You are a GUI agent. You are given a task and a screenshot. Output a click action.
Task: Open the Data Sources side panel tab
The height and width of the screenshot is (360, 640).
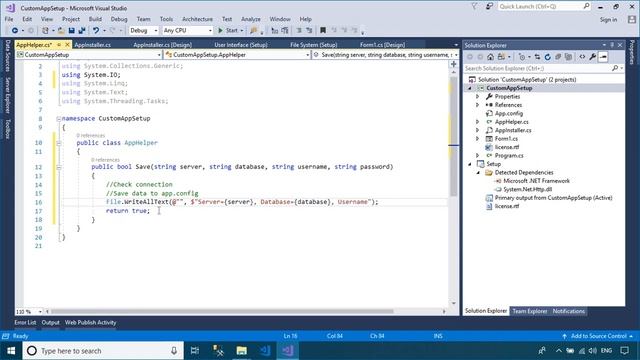[x=7, y=56]
